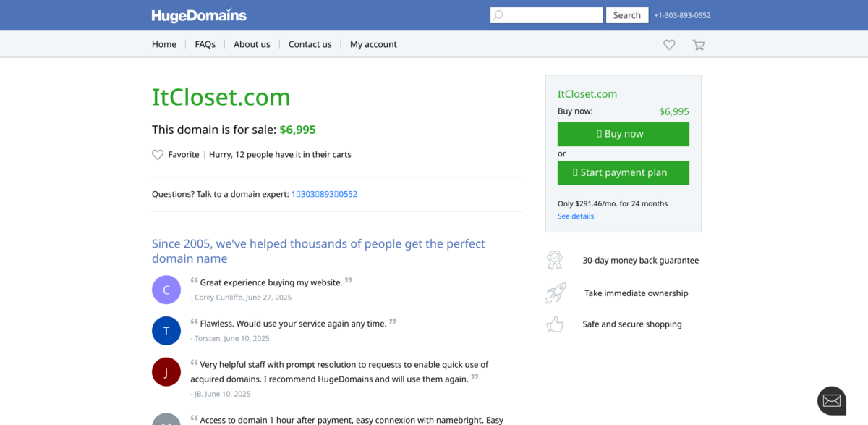The image size is (868, 425).
Task: Open the shopping cart icon
Action: [698, 44]
